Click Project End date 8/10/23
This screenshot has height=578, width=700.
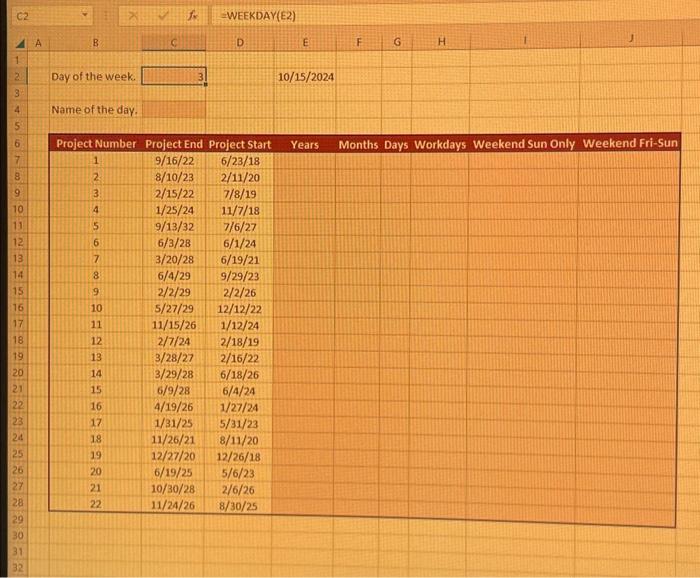pyautogui.click(x=174, y=177)
